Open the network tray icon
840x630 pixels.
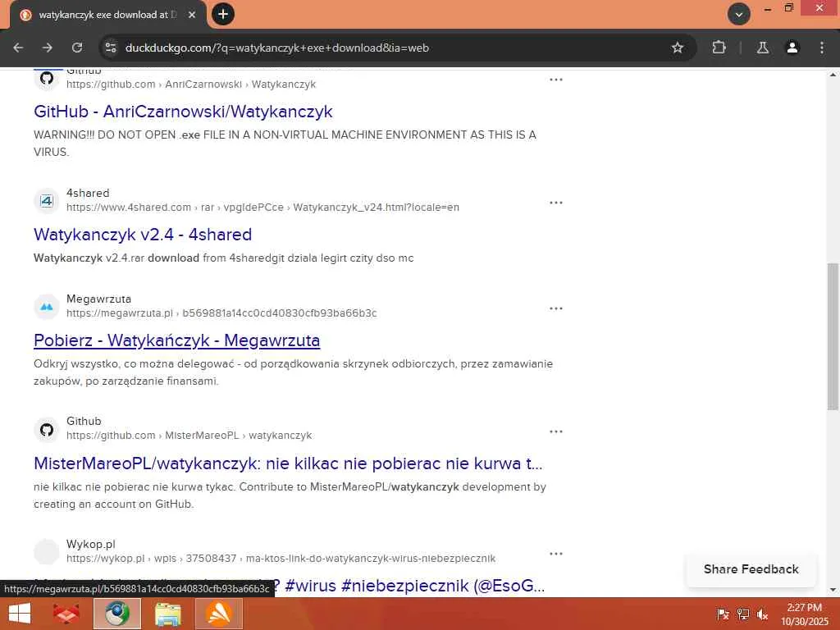(x=743, y=614)
